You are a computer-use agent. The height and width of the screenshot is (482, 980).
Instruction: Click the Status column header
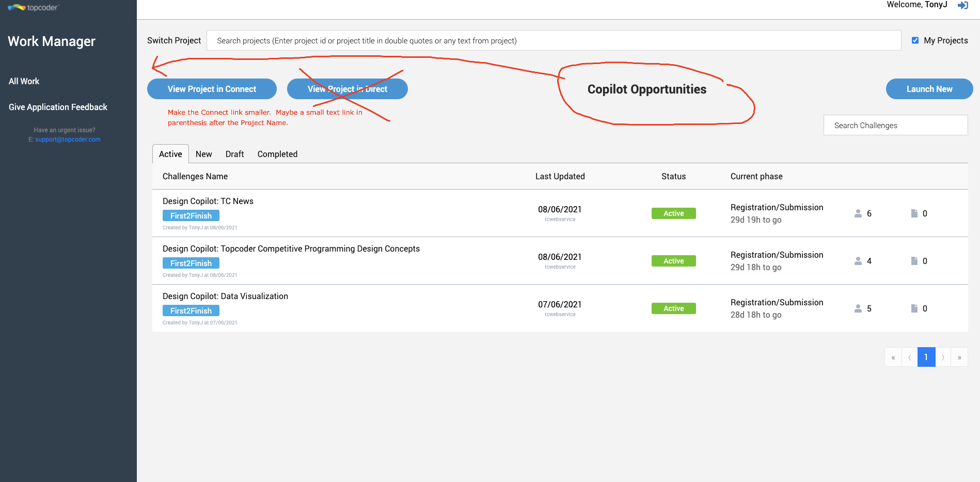pyautogui.click(x=674, y=176)
